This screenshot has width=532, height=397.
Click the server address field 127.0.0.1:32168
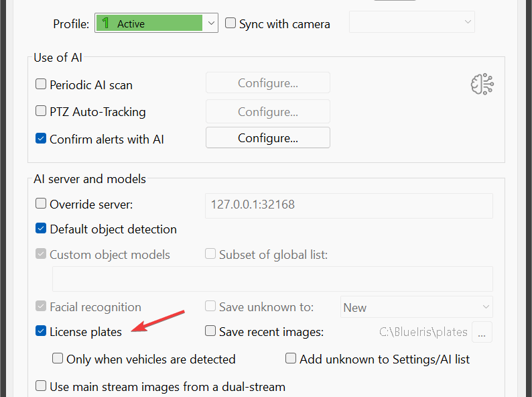coord(348,205)
